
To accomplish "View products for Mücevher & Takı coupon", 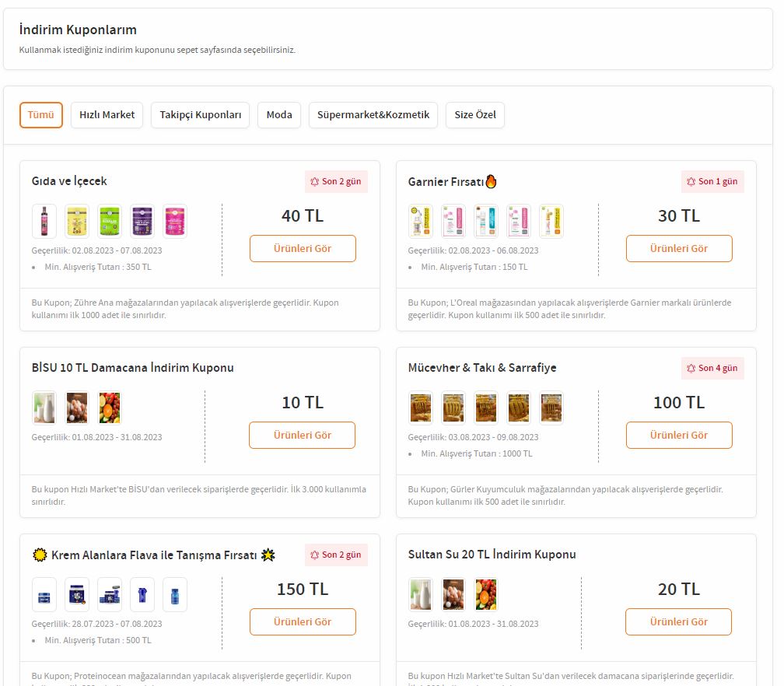I will (x=679, y=436).
